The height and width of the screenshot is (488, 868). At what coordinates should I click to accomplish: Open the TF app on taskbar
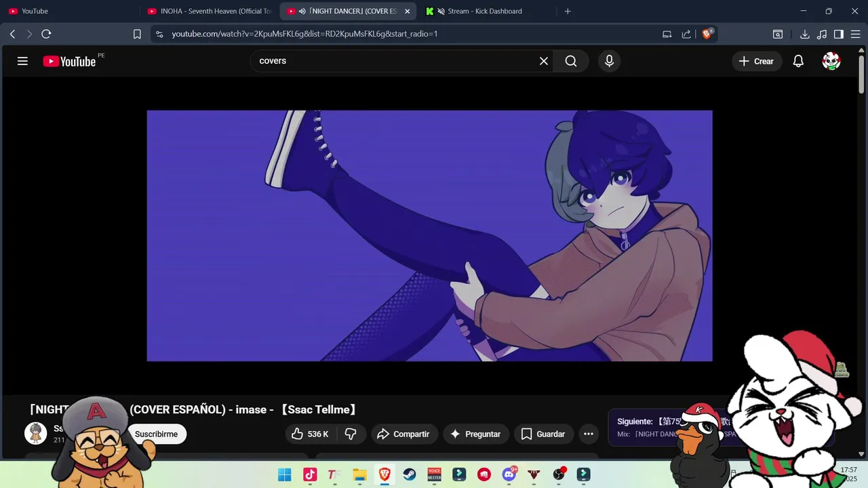click(334, 474)
